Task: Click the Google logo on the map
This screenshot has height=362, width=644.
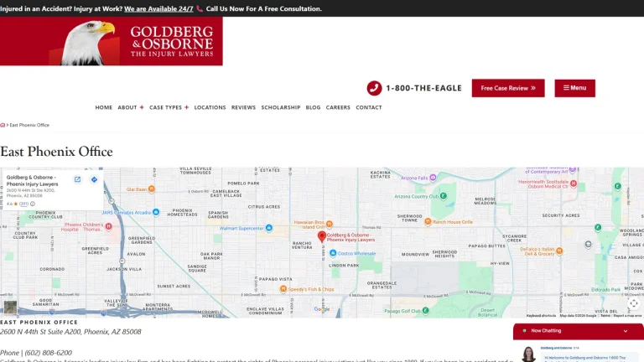Action: click(322, 309)
